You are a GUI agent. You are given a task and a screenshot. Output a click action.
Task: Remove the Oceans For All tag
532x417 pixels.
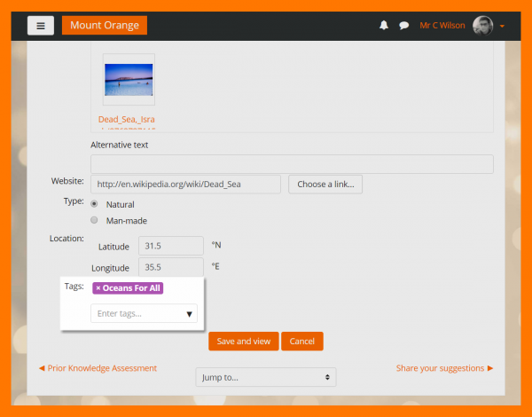[98, 288]
